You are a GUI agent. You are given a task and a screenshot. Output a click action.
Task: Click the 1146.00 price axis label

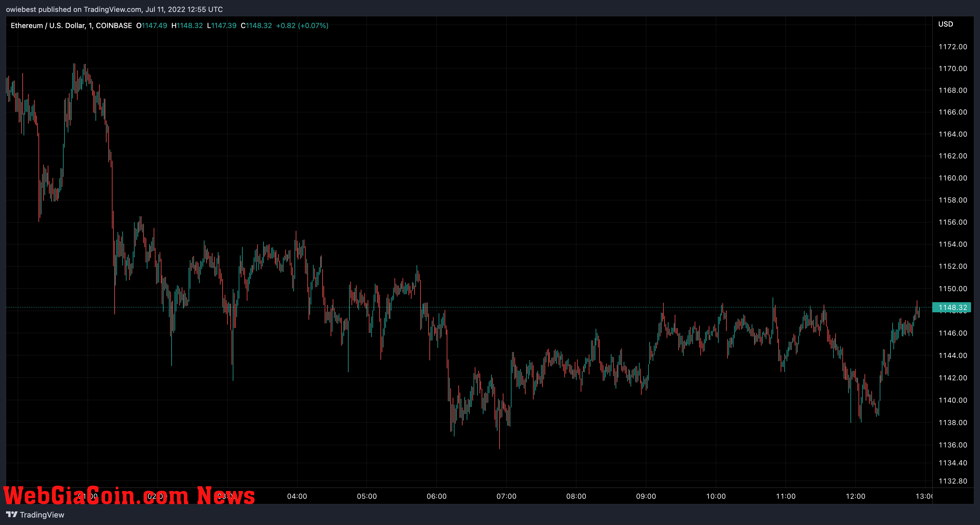[953, 333]
